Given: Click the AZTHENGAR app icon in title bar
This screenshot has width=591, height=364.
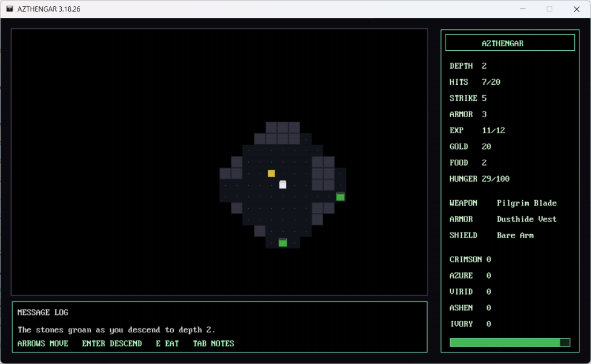Looking at the screenshot, I should pyautogui.click(x=10, y=9).
